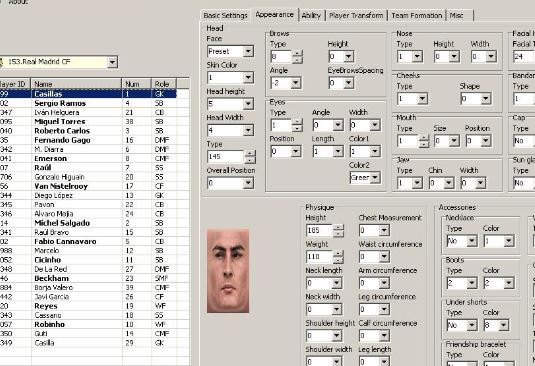Viewport: 535px width, 366px height.
Task: Switch to the Ability tab
Action: (311, 16)
